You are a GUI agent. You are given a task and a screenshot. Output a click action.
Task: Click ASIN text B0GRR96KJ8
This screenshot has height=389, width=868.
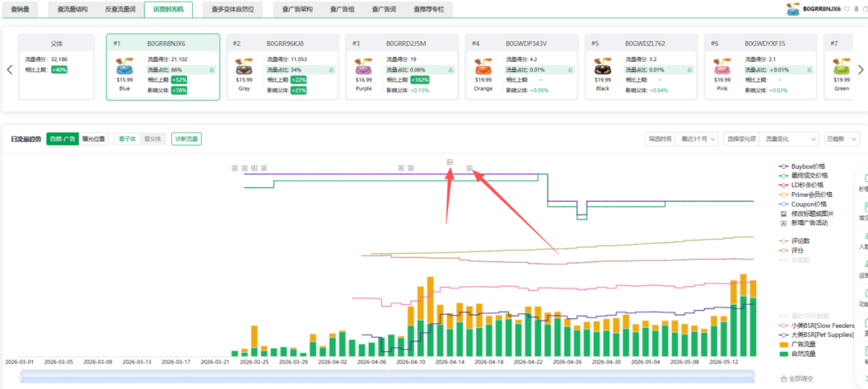[x=285, y=43]
